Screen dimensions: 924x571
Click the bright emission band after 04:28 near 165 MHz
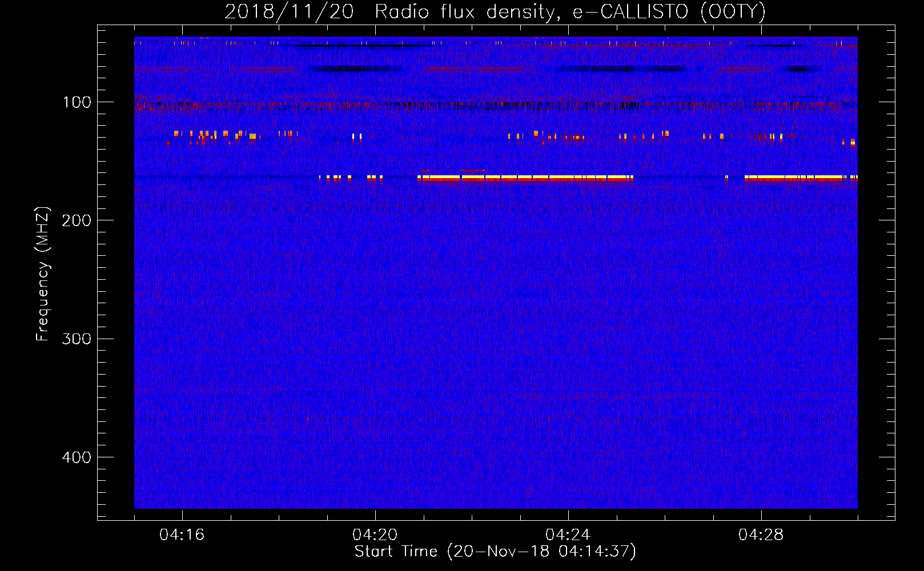[801, 178]
